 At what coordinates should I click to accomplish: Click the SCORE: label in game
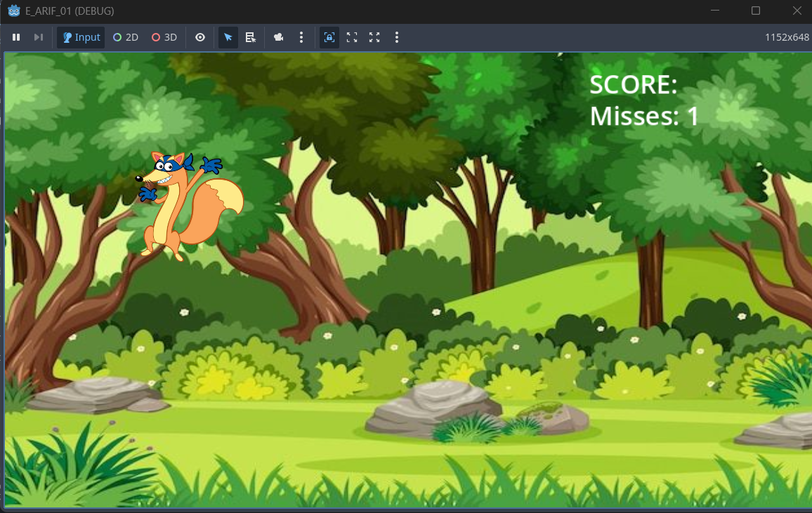pyautogui.click(x=633, y=85)
